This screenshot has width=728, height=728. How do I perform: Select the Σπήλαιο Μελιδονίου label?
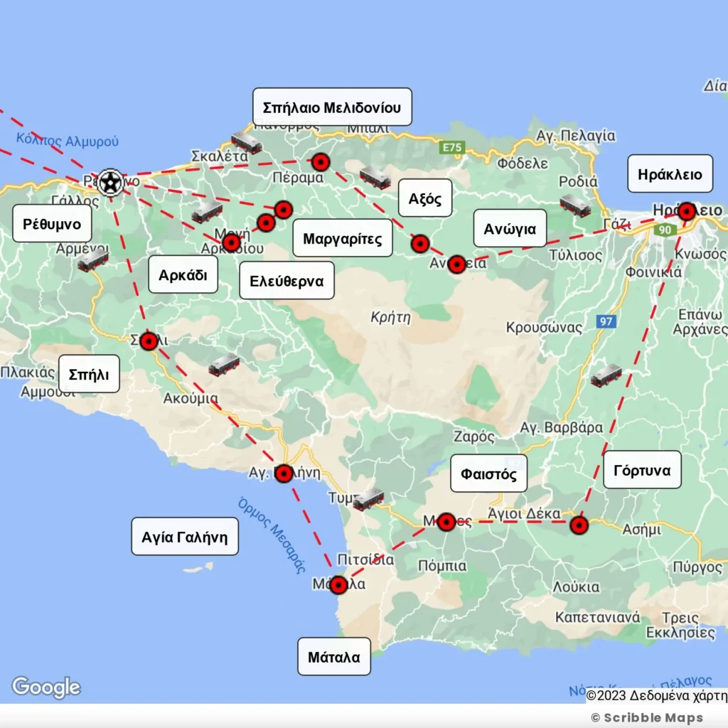click(x=332, y=107)
